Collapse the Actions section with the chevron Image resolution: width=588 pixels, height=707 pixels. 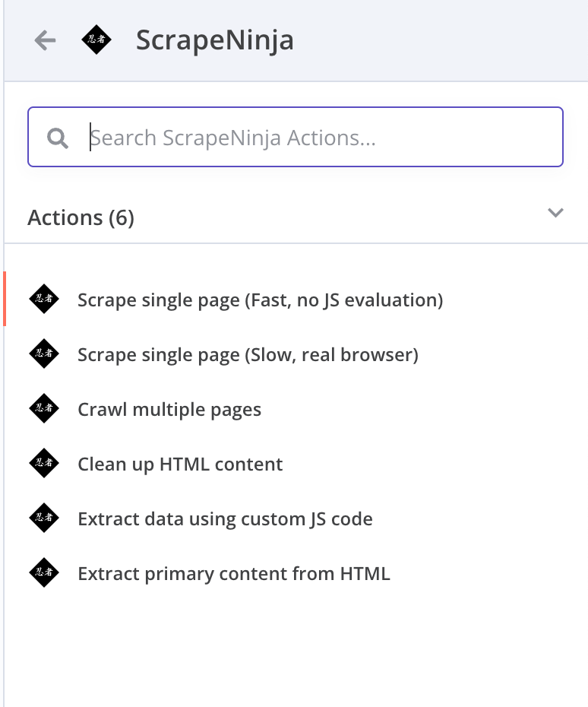click(x=555, y=213)
